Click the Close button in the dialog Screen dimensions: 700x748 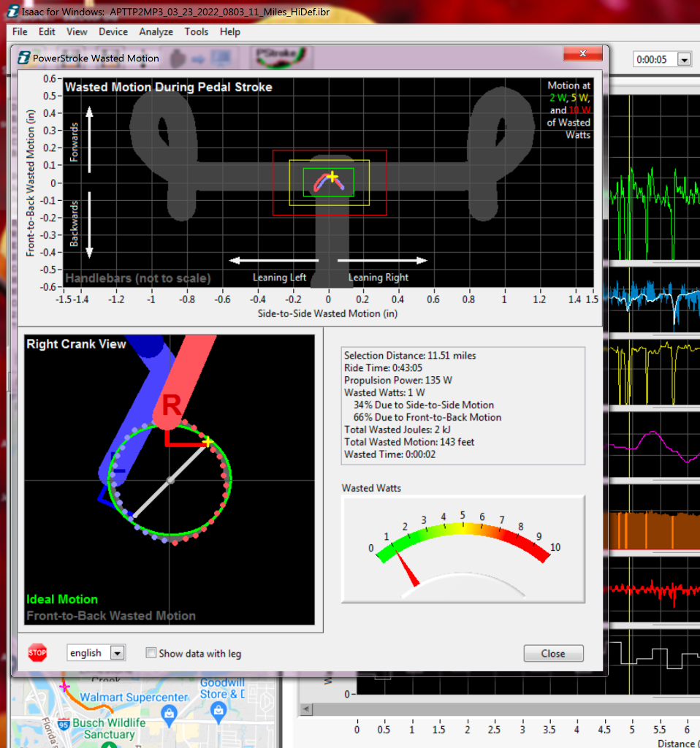[x=553, y=653]
